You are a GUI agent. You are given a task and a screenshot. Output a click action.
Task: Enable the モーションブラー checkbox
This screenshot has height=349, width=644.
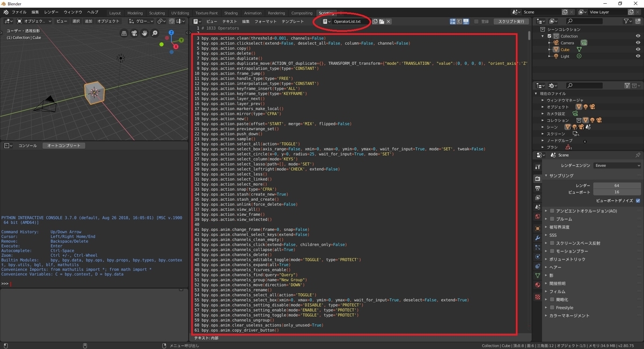pos(552,251)
